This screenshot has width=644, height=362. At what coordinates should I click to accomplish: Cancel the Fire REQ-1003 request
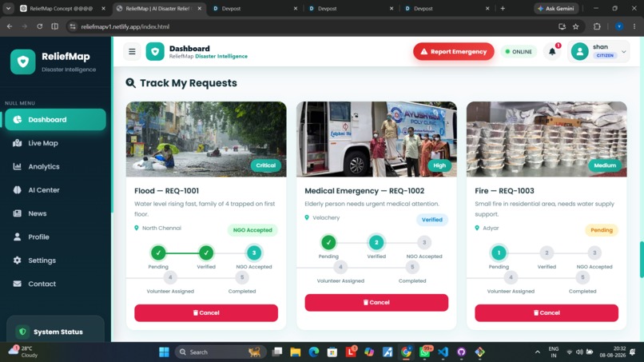547,312
